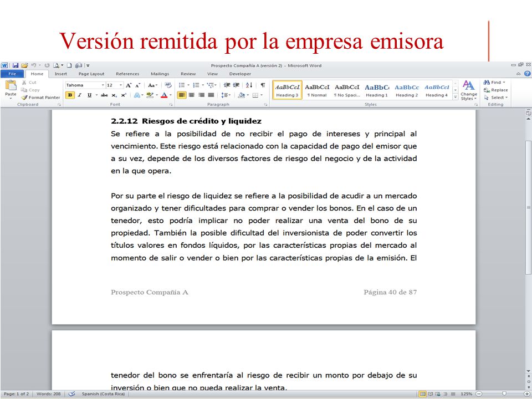532x399 pixels.
Task: Click the Paste clipboard icon
Action: tap(11, 86)
